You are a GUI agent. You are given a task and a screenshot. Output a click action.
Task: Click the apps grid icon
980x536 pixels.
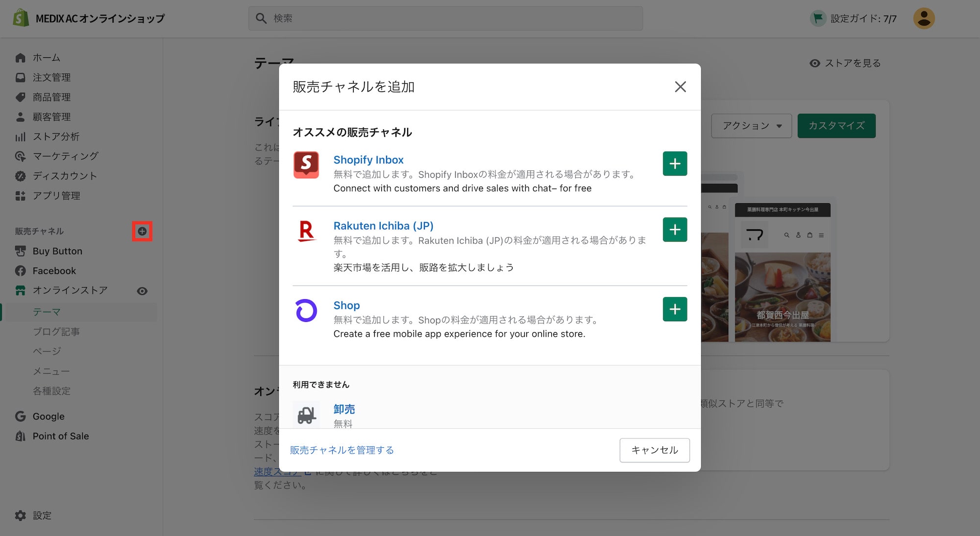[x=20, y=195]
